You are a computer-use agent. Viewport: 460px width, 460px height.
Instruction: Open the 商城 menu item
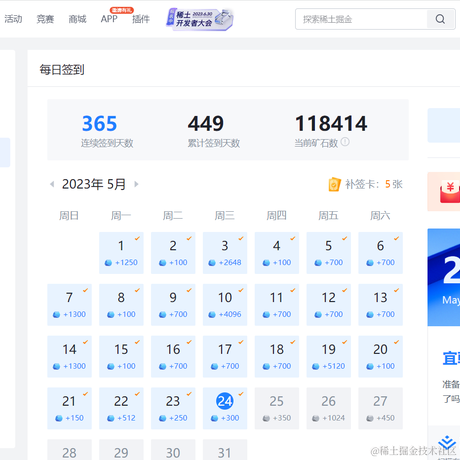(77, 19)
